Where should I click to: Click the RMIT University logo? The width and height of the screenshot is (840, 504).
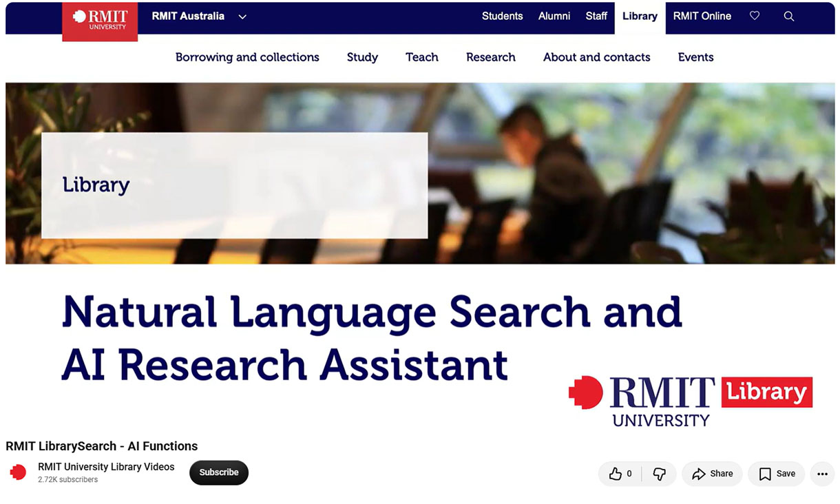100,21
